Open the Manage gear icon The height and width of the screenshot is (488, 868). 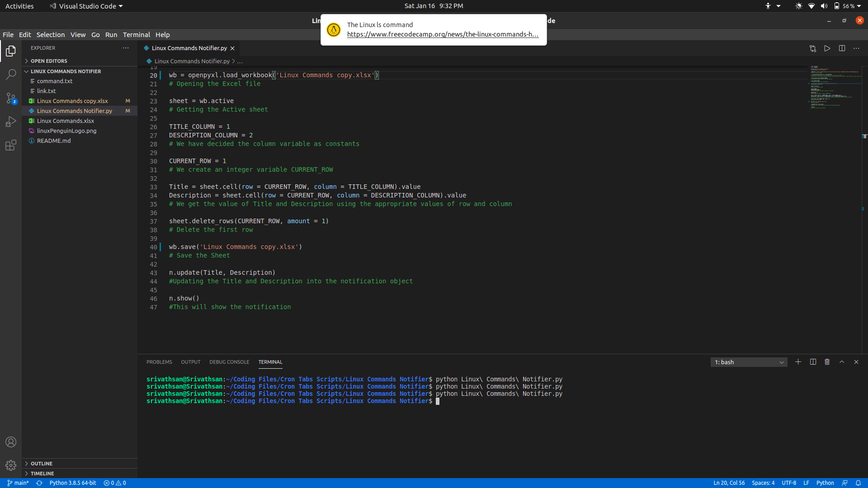click(x=11, y=465)
